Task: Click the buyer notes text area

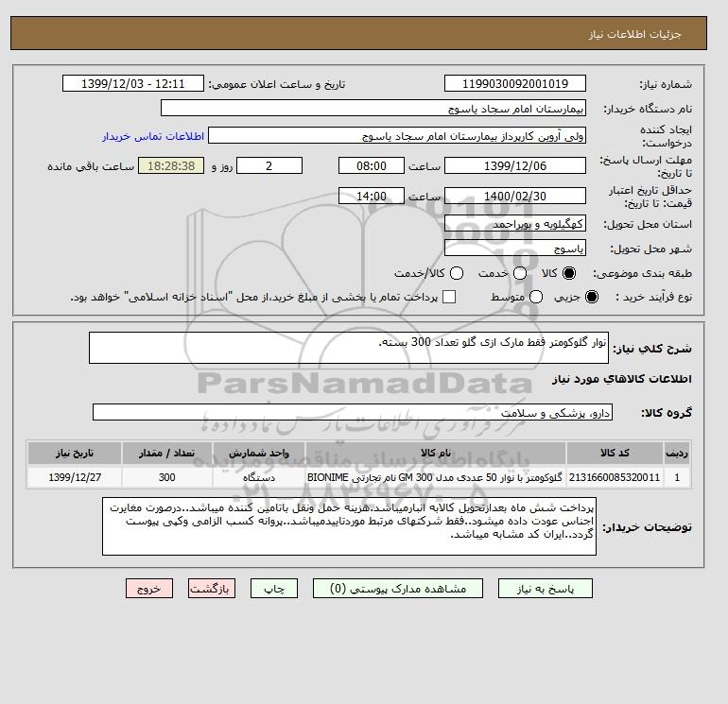Action: pos(349,525)
